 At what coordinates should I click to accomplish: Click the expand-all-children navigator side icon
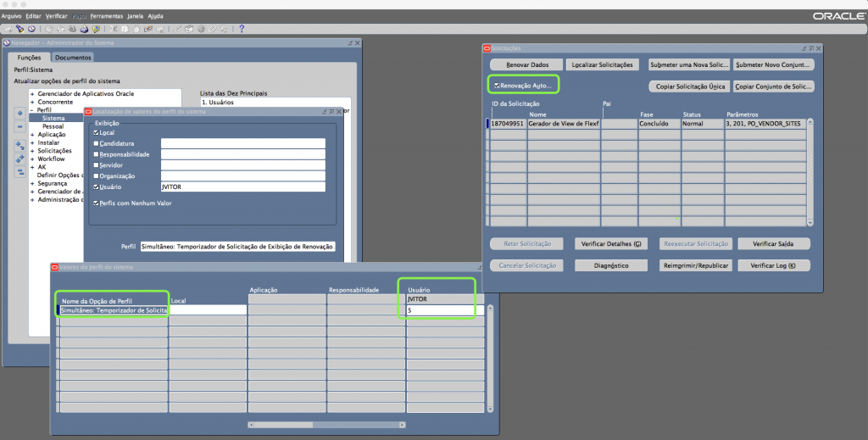[x=19, y=158]
